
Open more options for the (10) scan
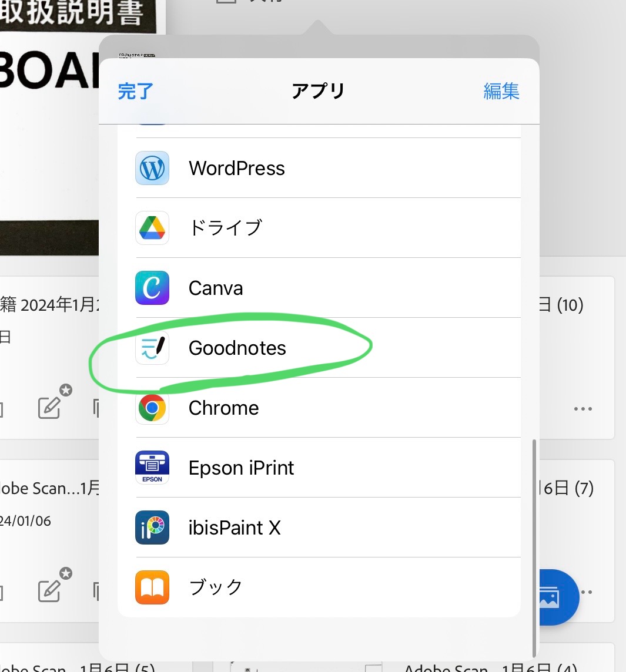583,409
